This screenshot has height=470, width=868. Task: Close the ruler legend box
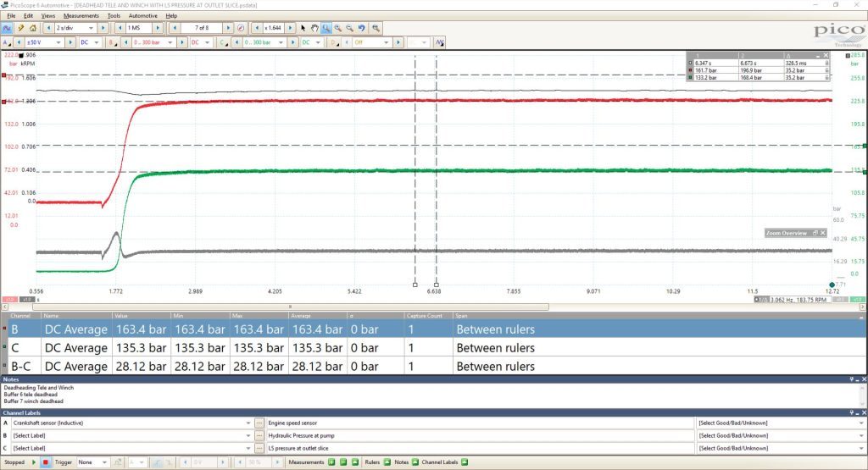(826, 55)
